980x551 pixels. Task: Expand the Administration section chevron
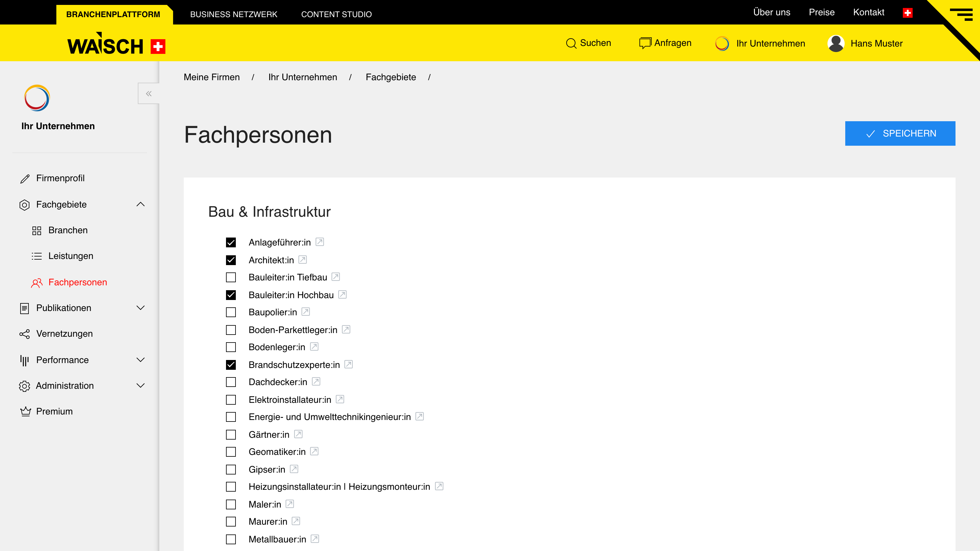pyautogui.click(x=141, y=386)
